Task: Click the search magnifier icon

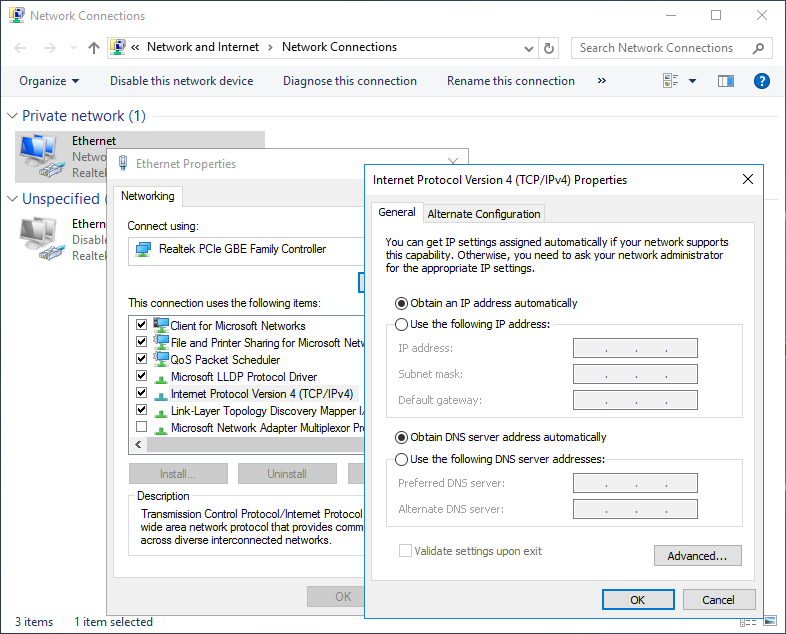Action: tap(758, 48)
